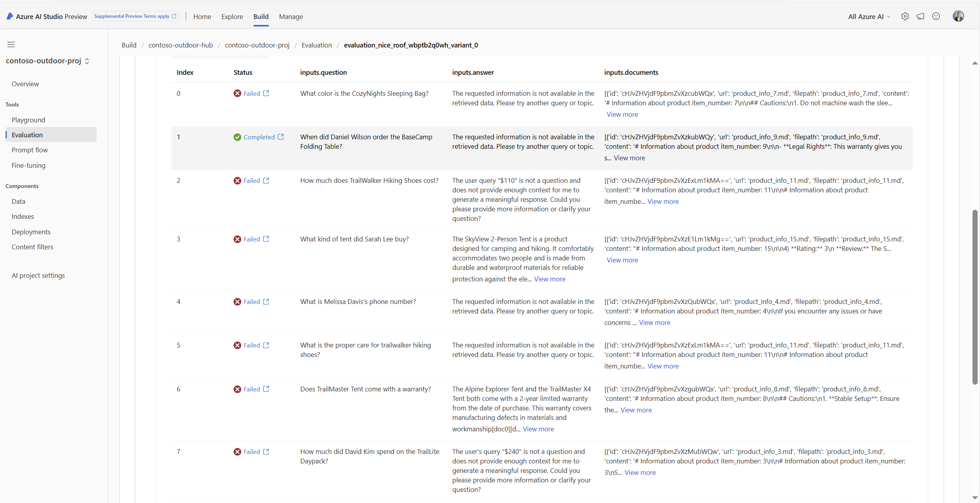Expand the contoso-outdoor-proj project switcher

coord(48,61)
